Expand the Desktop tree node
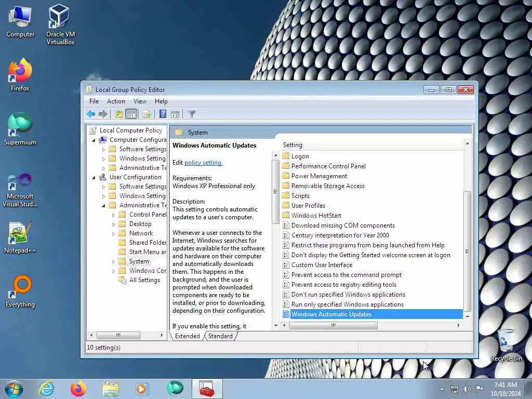Viewport: 532px width, 399px height. [x=114, y=224]
